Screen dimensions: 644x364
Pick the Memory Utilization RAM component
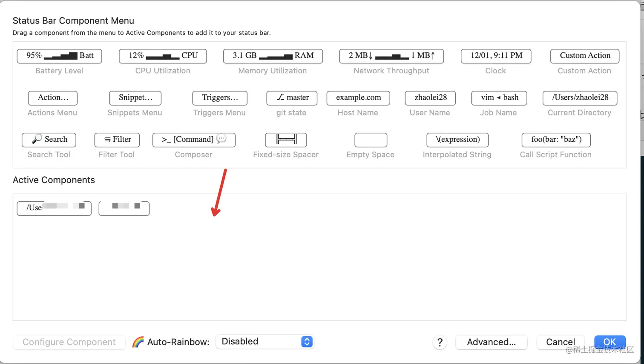[x=273, y=56]
